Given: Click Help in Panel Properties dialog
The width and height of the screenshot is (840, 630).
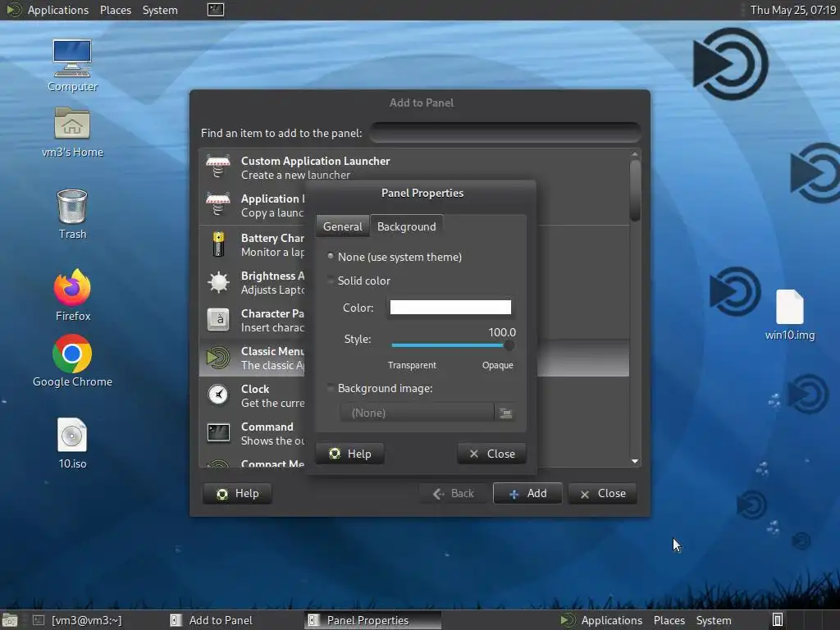Looking at the screenshot, I should pyautogui.click(x=349, y=454).
